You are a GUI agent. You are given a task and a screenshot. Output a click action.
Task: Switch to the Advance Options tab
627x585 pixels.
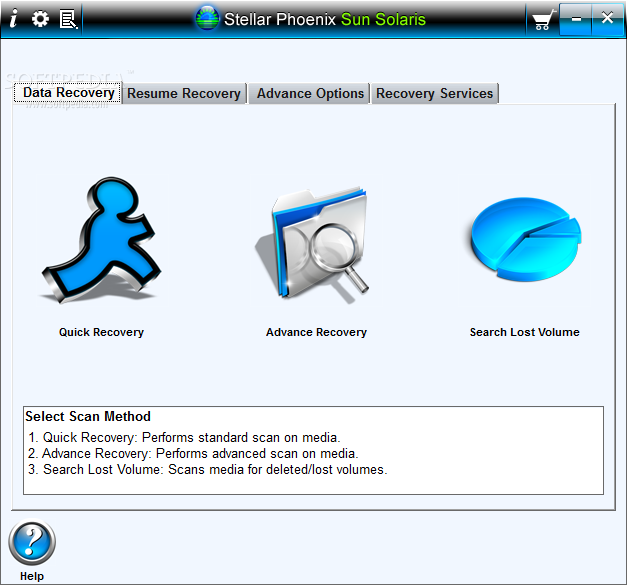(x=310, y=94)
